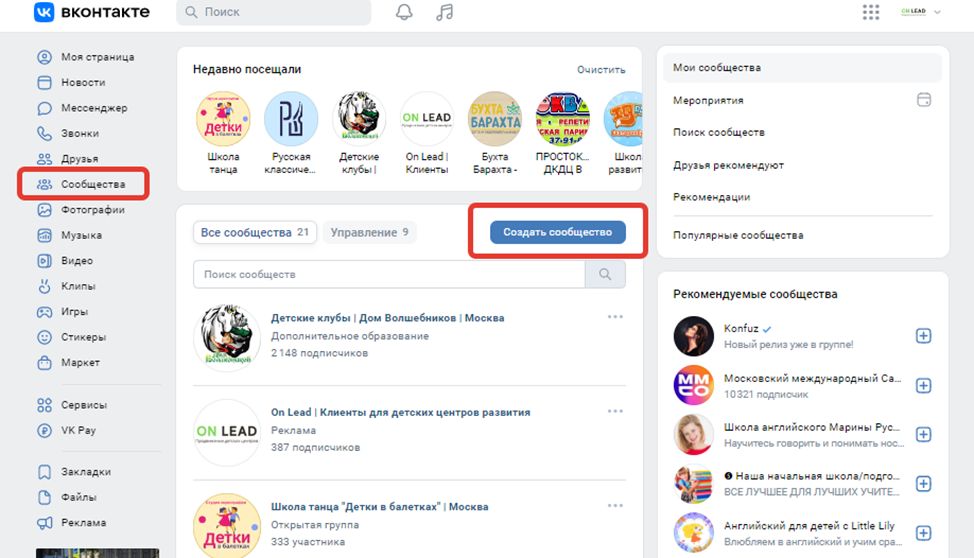Subscribe to Школа английского Марины plus button
The image size is (974, 558).
(x=924, y=434)
